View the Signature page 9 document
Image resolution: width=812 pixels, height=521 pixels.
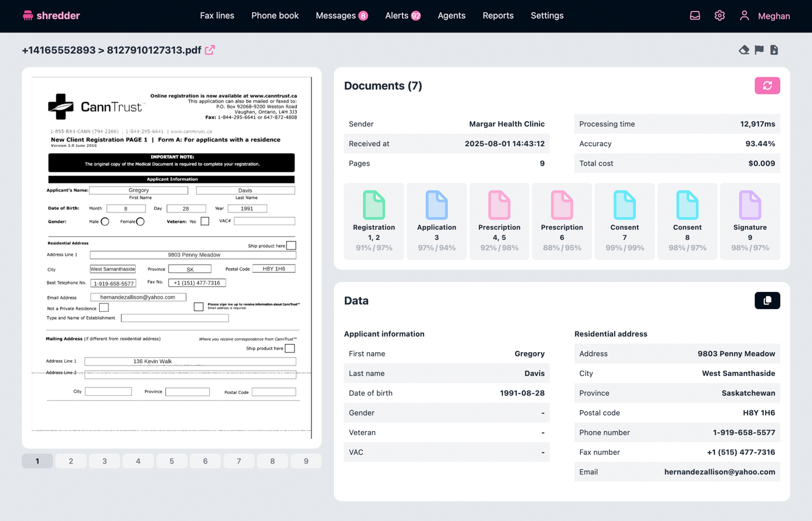point(749,220)
